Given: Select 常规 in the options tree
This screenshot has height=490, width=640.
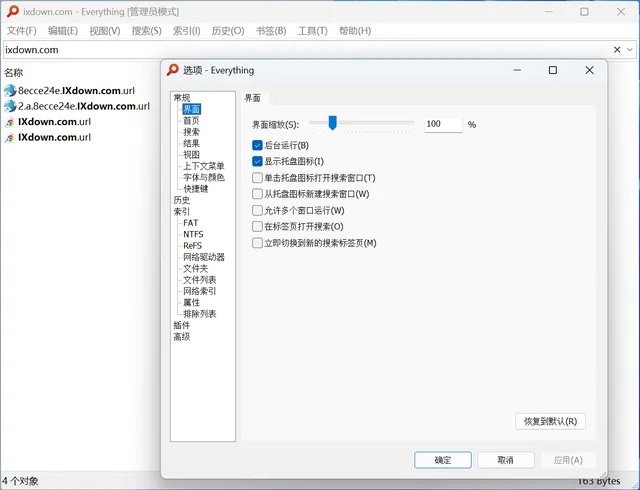Looking at the screenshot, I should [182, 98].
